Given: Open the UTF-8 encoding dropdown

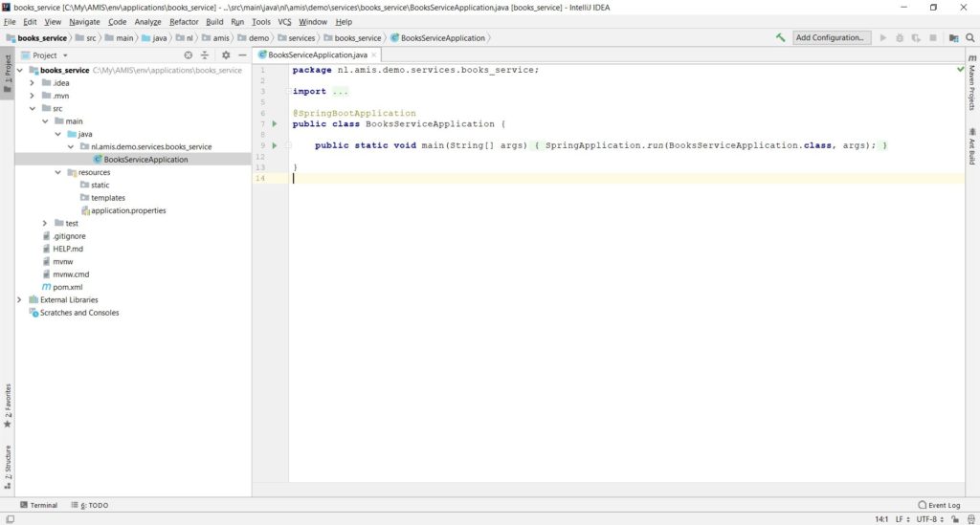Looking at the screenshot, I should tap(925, 519).
